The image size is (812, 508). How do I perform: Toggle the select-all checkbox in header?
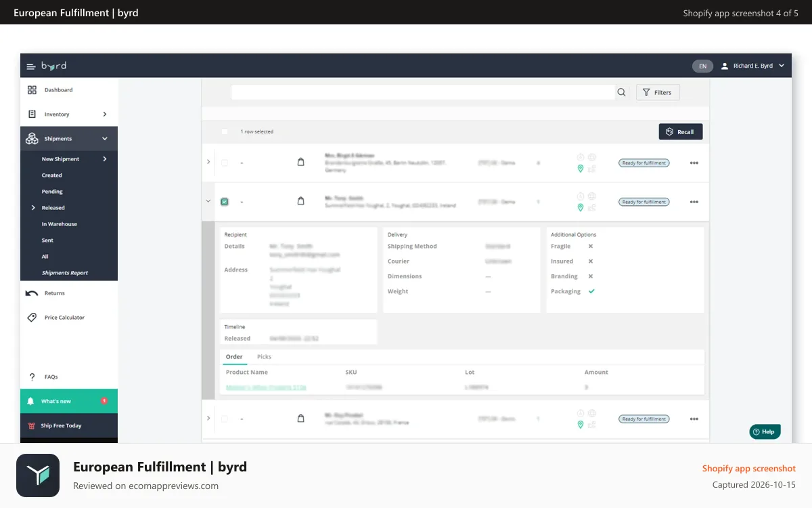pyautogui.click(x=225, y=131)
